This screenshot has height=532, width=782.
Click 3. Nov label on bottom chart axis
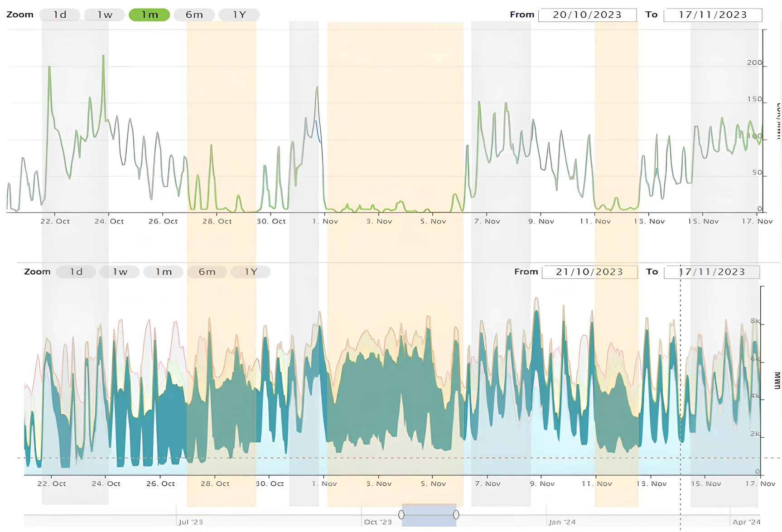coord(379,484)
